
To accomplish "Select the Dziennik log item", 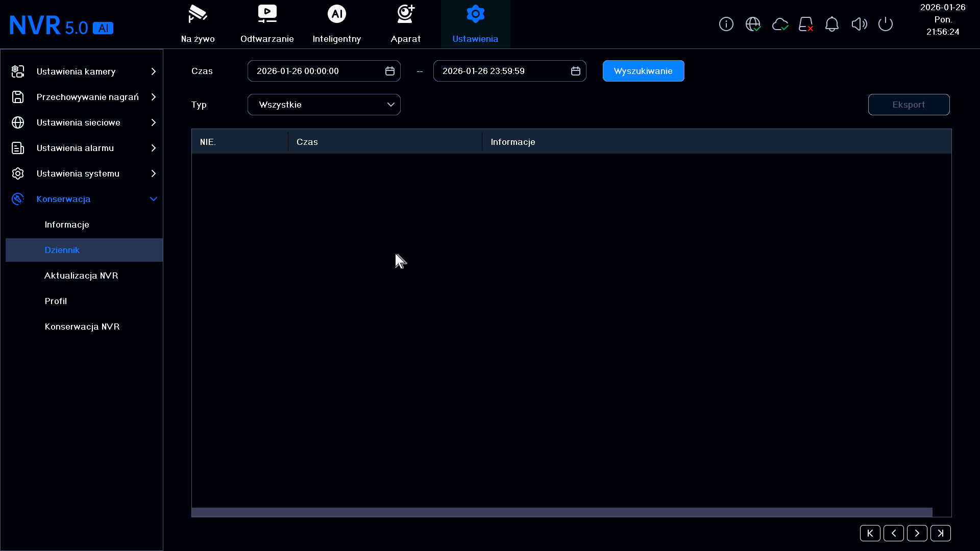I will [x=84, y=250].
